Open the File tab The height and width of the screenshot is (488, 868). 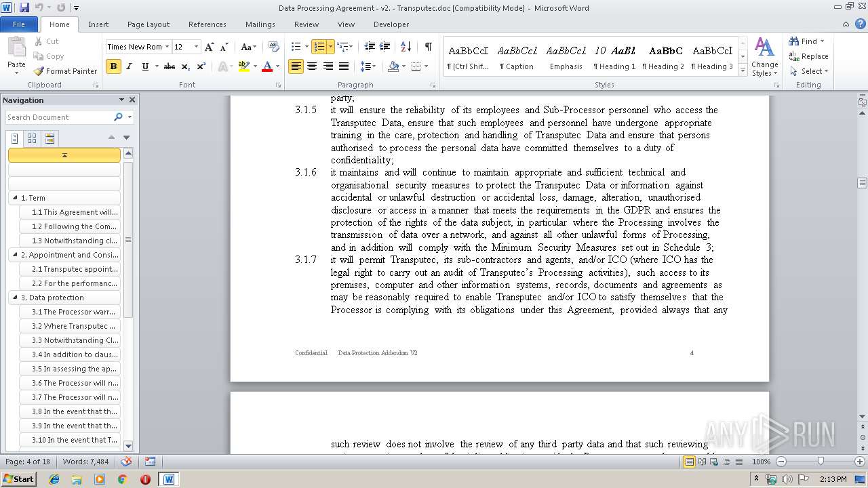pos(19,24)
